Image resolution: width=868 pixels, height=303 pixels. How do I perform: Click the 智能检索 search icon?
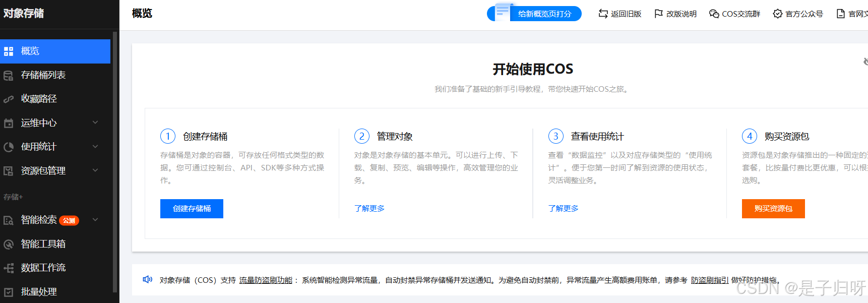click(9, 220)
